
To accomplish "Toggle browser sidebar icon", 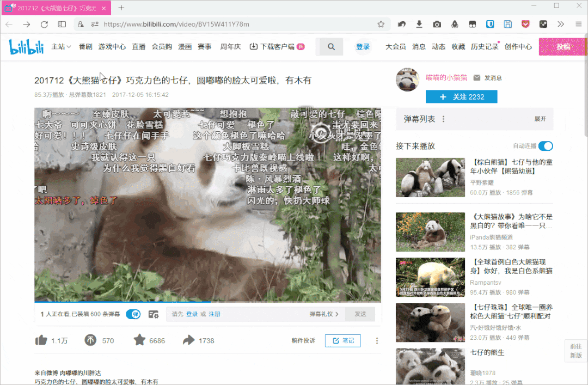I will pos(62,25).
